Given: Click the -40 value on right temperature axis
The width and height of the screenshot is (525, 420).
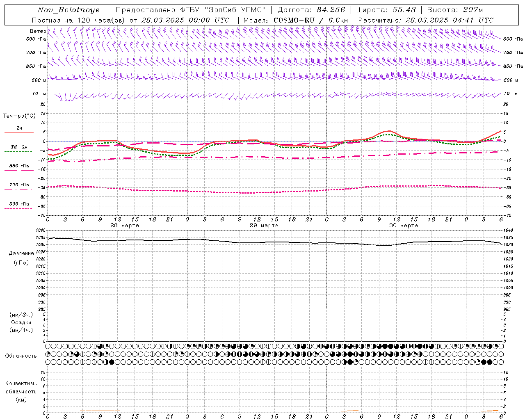Looking at the screenshot, I should coord(507,215).
